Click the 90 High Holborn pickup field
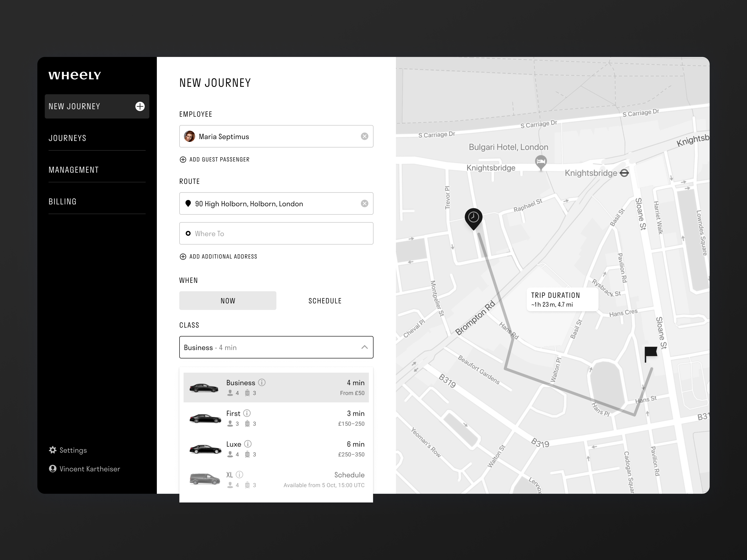 276,203
